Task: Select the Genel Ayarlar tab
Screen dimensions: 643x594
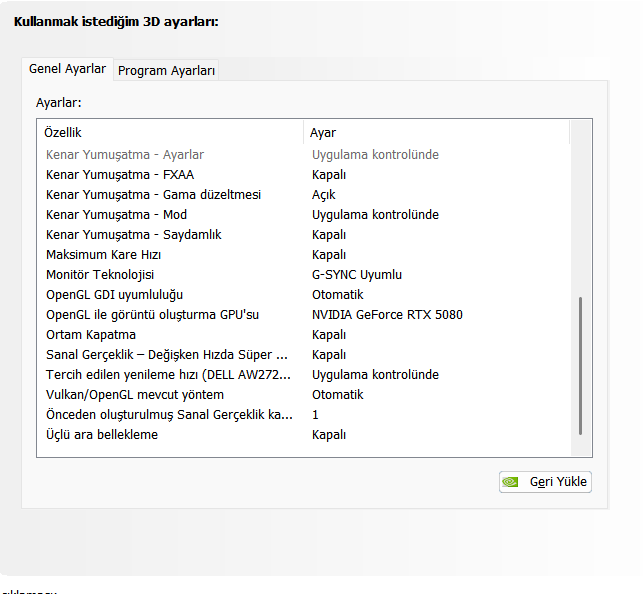Action: pyautogui.click(x=67, y=69)
